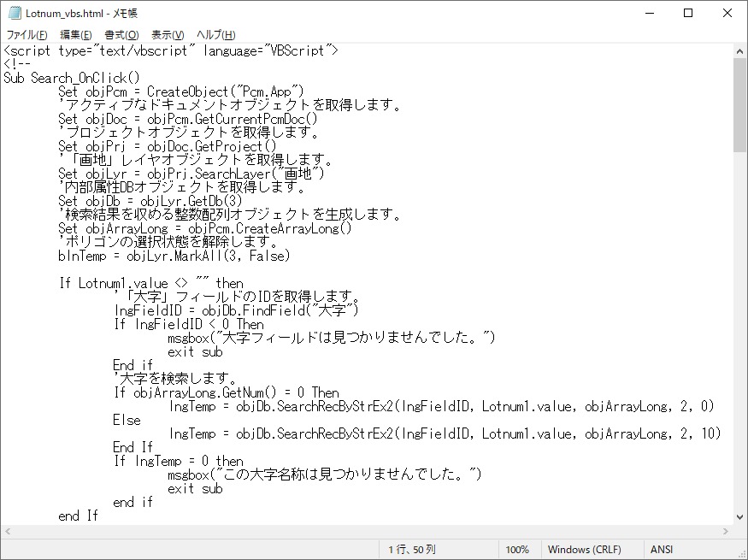
Task: Click the "If lngFieldID < 0 Then" line
Action: 188,324
